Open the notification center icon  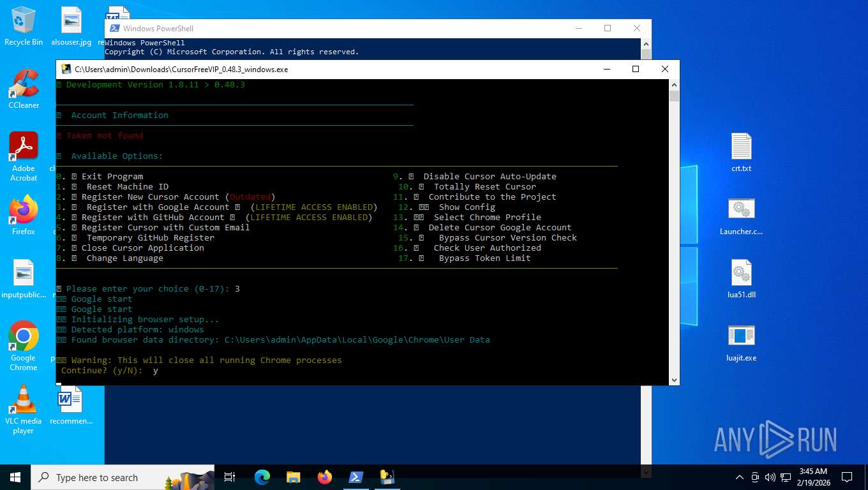point(847,477)
